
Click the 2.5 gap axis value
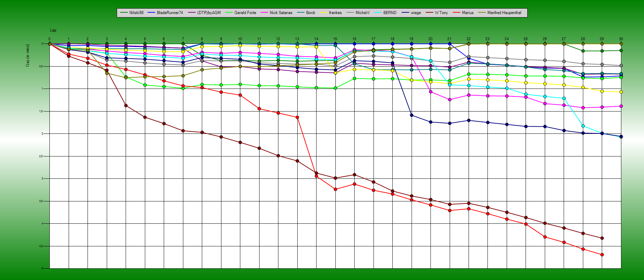(41, 156)
